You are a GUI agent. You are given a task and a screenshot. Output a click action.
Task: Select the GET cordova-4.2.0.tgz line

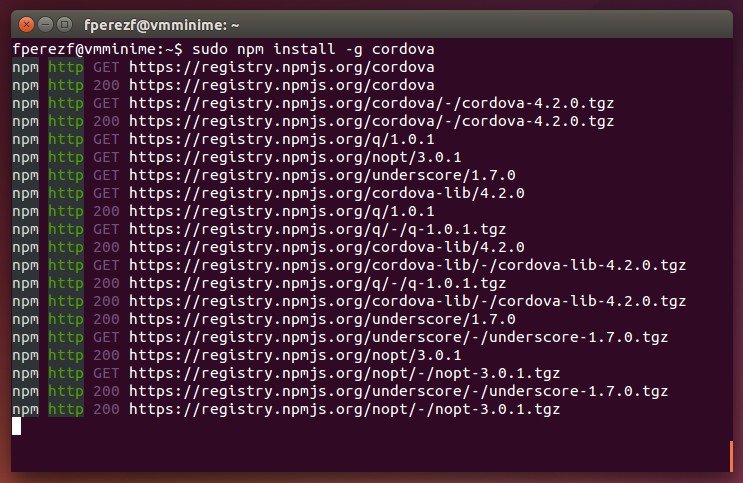313,103
